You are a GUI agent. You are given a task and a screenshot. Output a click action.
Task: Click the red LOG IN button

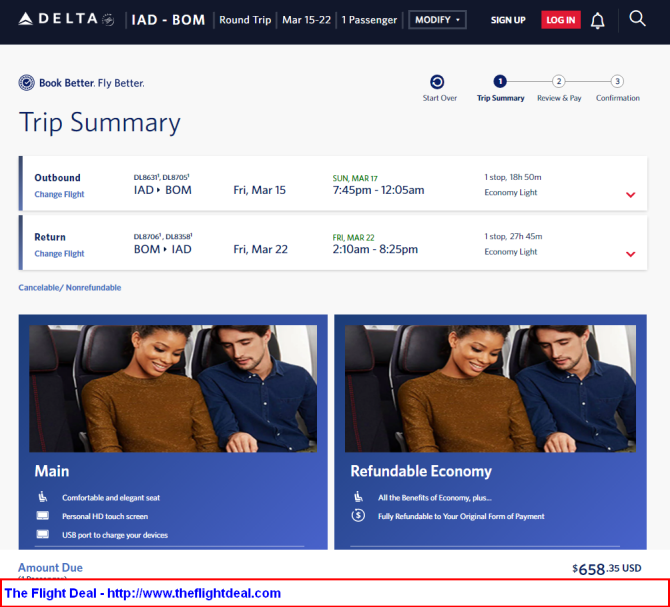click(x=561, y=20)
